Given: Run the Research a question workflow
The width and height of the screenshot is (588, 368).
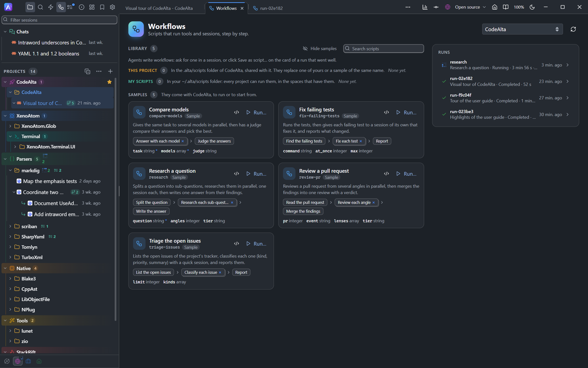Looking at the screenshot, I should (256, 174).
